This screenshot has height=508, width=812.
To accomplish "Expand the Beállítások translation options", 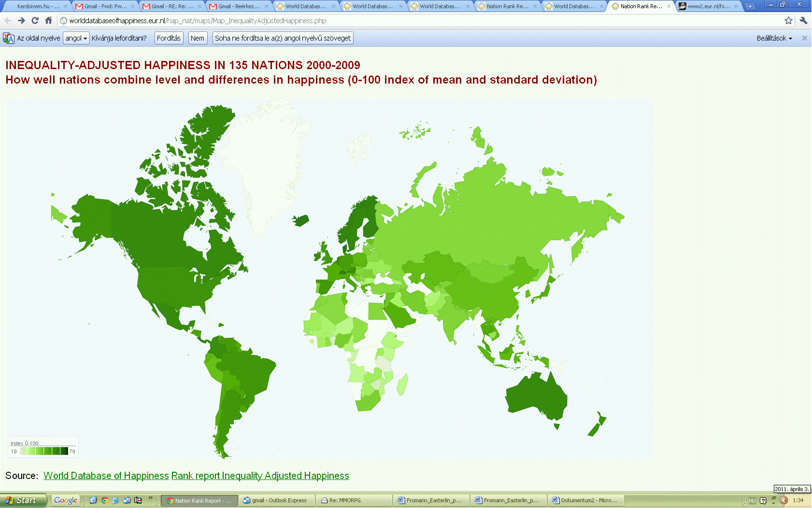I will click(774, 38).
